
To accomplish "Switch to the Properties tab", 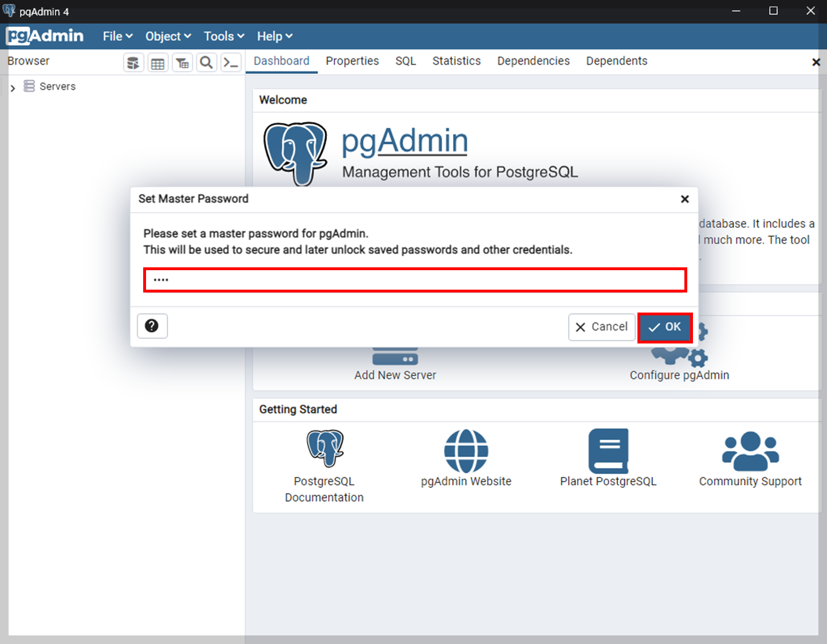I will pyautogui.click(x=352, y=61).
